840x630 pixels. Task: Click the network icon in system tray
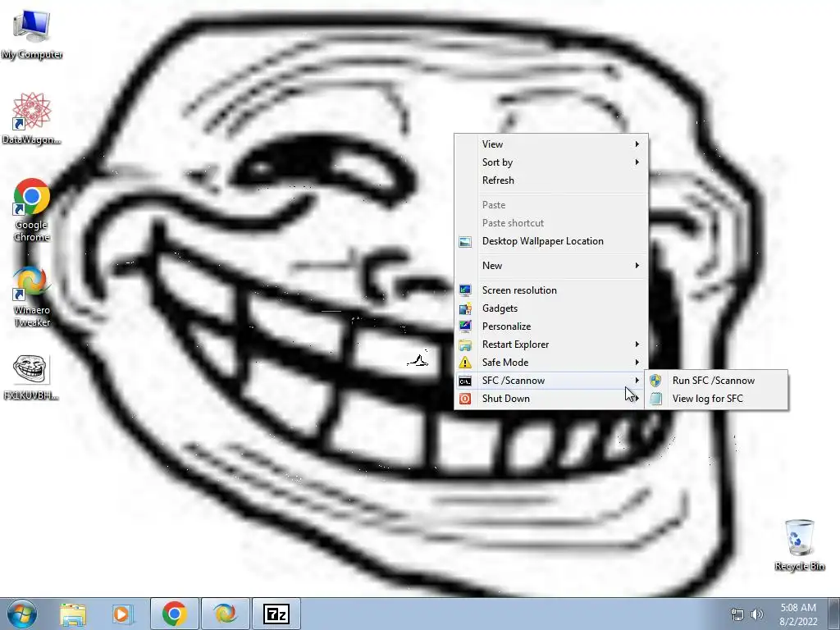point(737,614)
